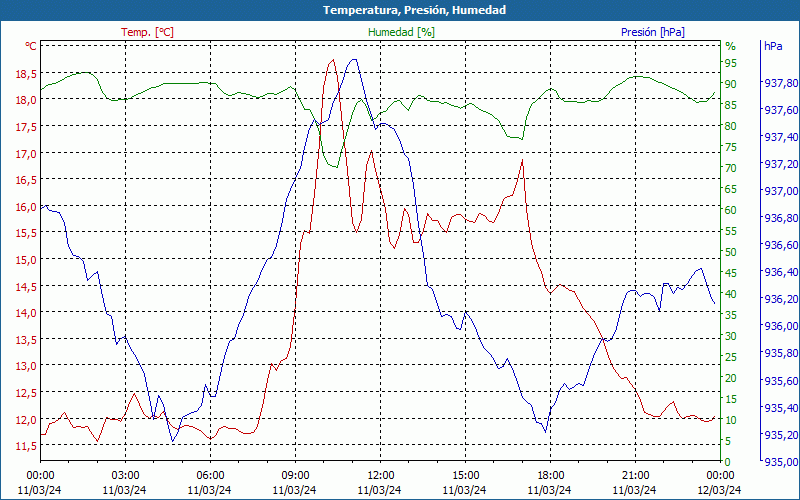Image resolution: width=800 pixels, height=500 pixels.
Task: Click the 60 green axis label
Action: click(x=731, y=210)
